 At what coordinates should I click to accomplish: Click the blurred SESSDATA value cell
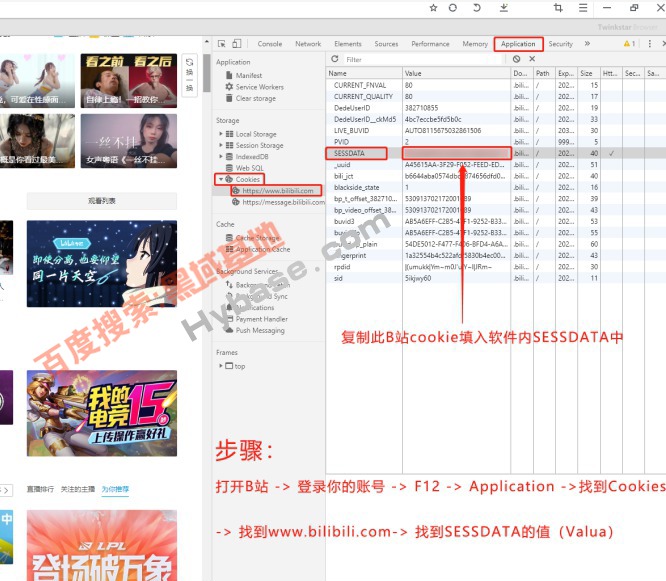[457, 153]
